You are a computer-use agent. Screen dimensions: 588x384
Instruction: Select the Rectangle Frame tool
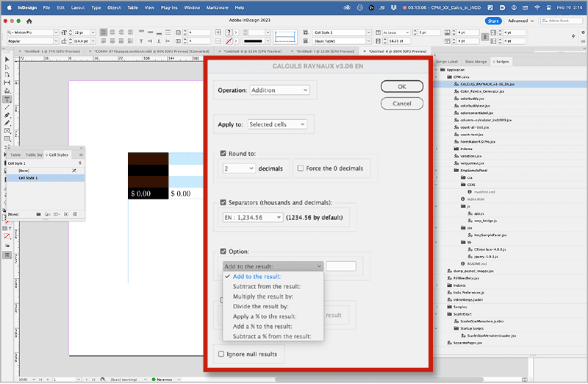(7, 131)
